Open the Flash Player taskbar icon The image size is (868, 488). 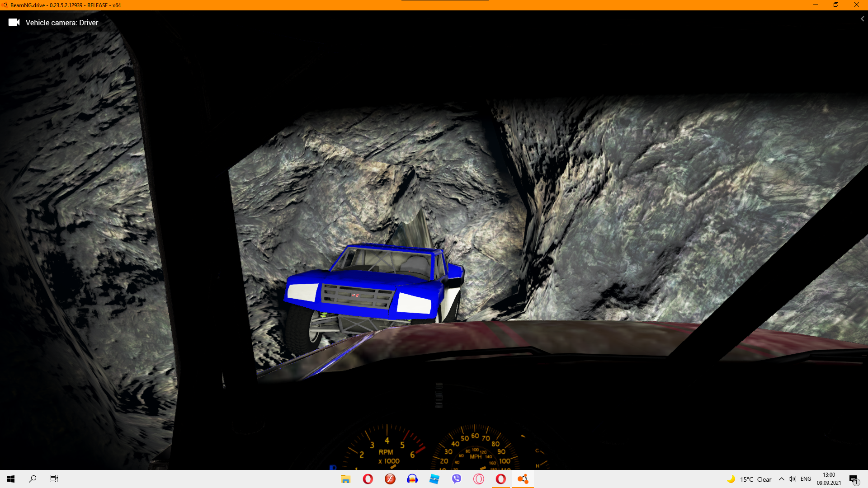[x=390, y=479]
